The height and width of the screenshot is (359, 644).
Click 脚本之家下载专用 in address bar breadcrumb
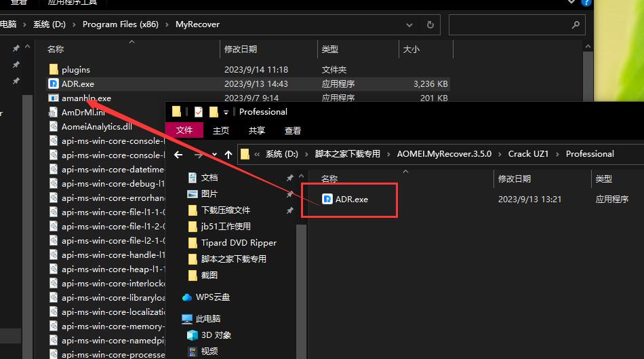point(348,154)
